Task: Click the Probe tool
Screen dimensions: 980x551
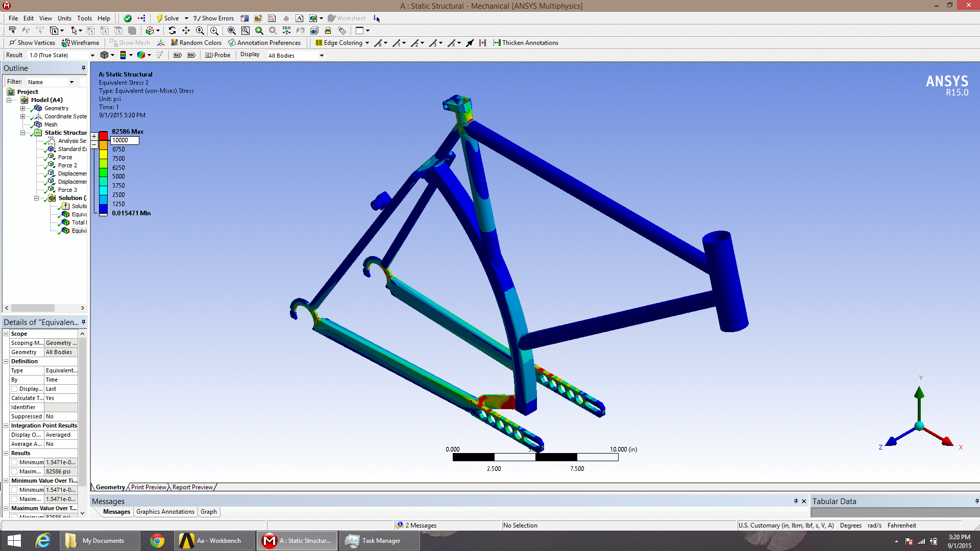Action: [x=218, y=55]
